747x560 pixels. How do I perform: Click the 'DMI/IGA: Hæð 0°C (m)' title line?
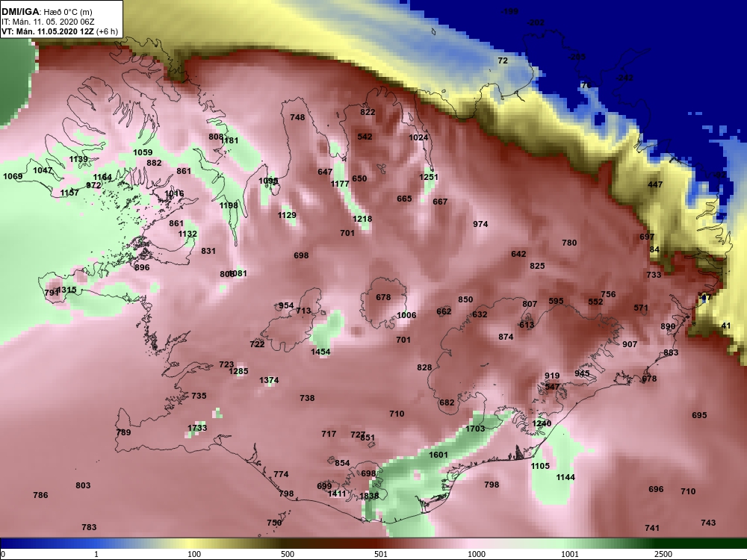pyautogui.click(x=47, y=12)
